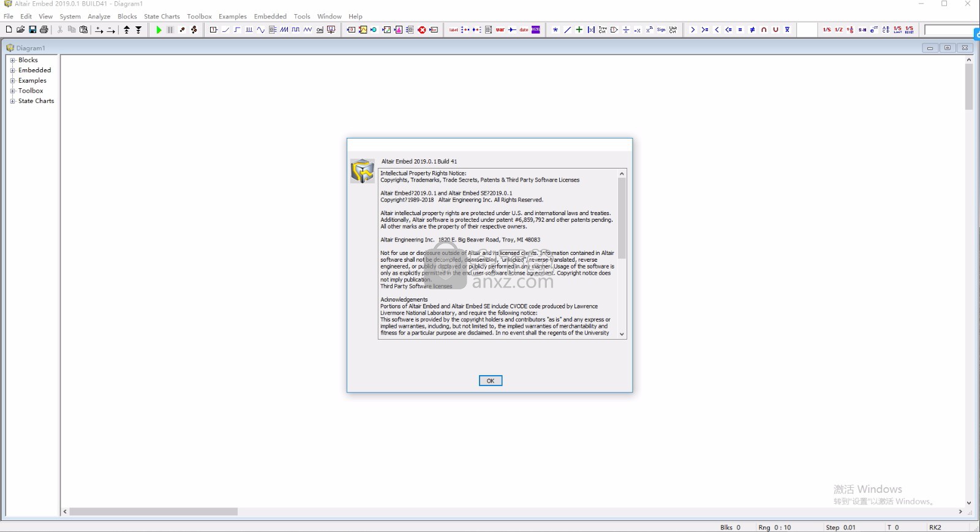The height and width of the screenshot is (532, 980).
Task: Click OK to close the About dialog
Action: [491, 381]
